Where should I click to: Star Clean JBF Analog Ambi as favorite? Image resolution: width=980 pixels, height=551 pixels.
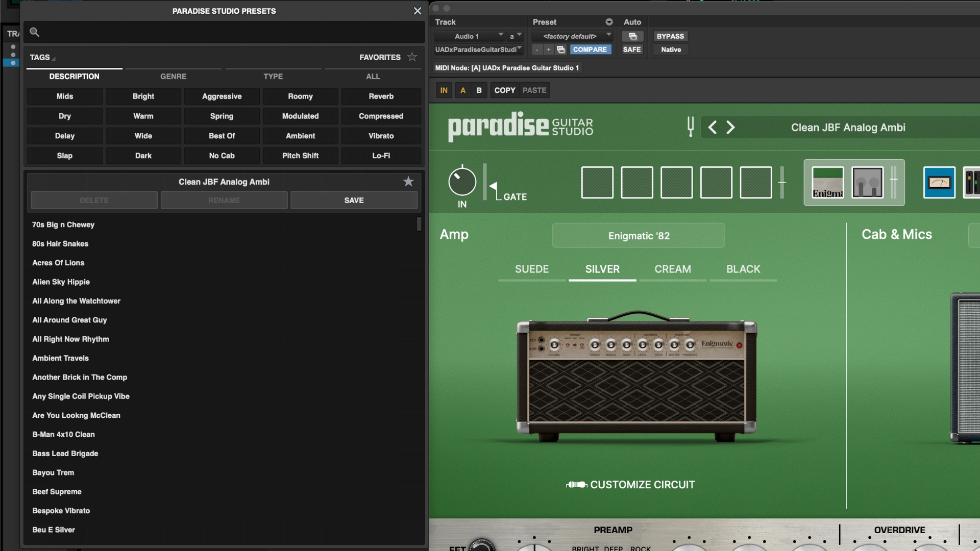408,181
